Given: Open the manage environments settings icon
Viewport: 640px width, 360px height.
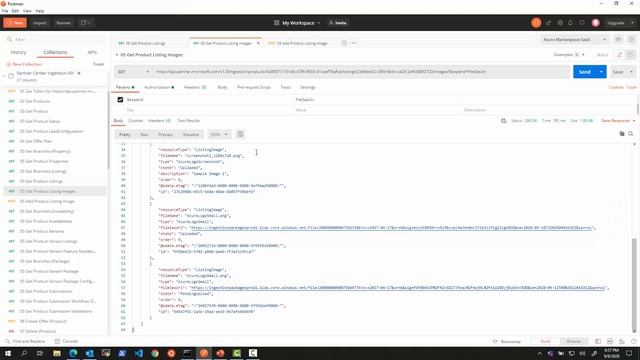Looking at the screenshot, I should click(631, 40).
